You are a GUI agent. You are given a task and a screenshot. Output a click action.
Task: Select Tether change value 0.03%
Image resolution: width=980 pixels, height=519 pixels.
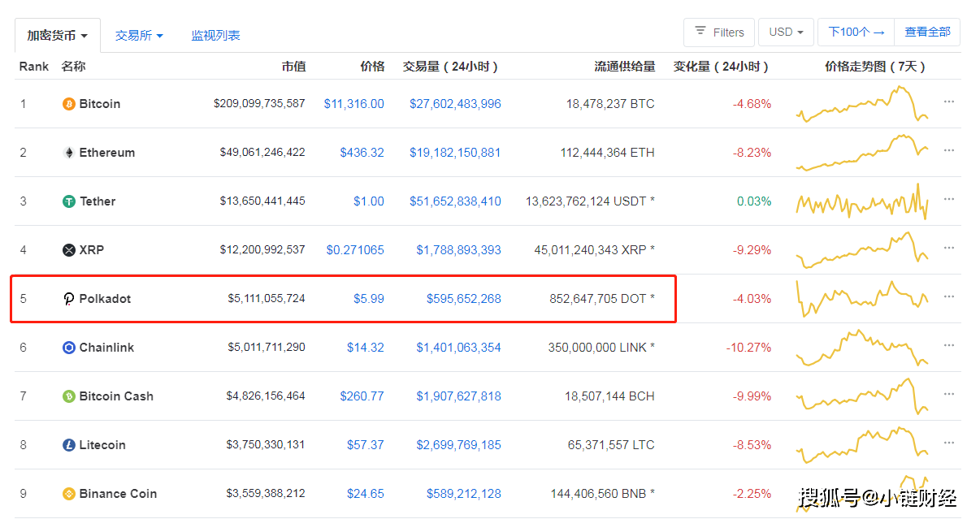coord(754,201)
